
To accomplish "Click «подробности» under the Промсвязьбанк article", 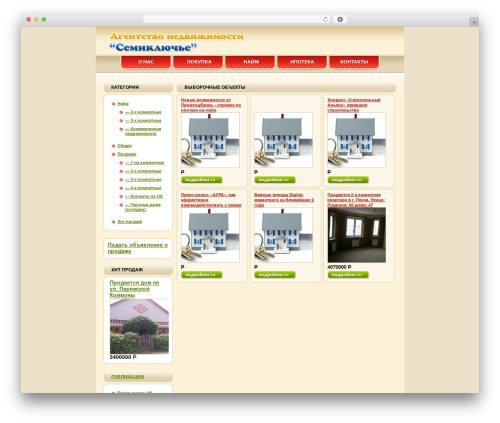I will click(202, 180).
